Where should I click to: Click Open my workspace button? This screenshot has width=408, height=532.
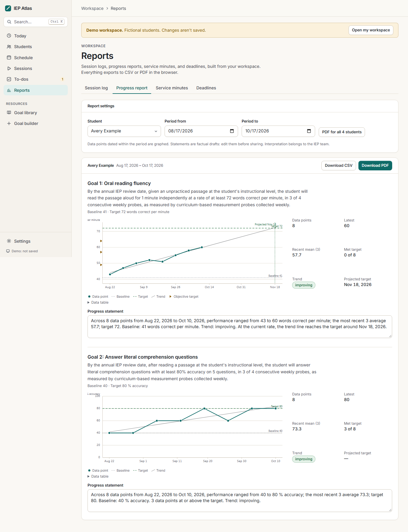[x=371, y=30]
